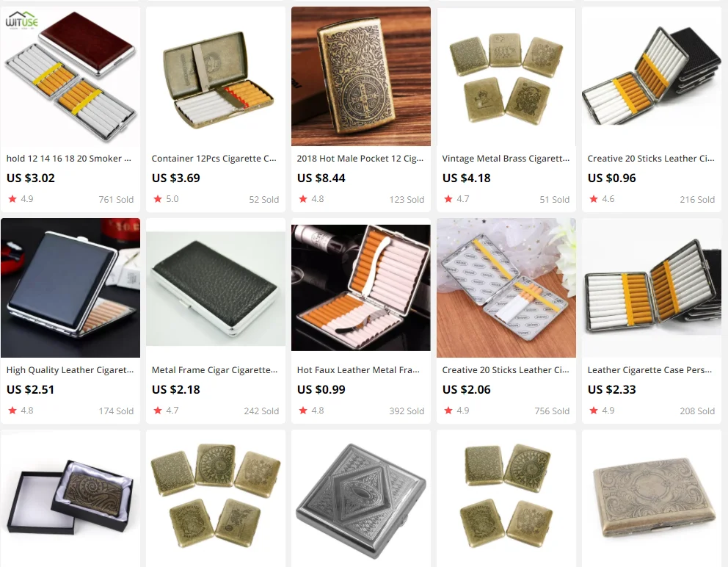The width and height of the screenshot is (728, 567).
Task: Open the '2018 Hot Male Pocket 12 Cig...' title
Action: (360, 159)
